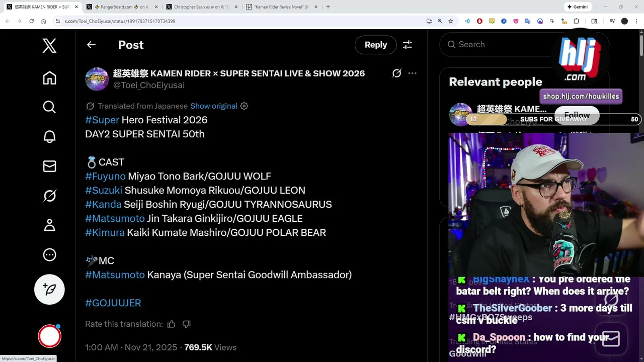Click the Grok explain icon on the post
The image size is (644, 362).
[x=396, y=73]
